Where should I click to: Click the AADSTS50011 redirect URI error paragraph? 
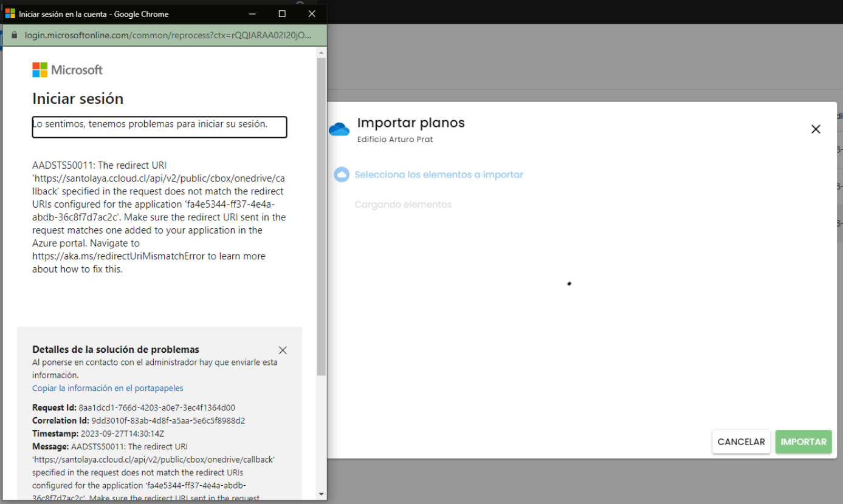159,217
